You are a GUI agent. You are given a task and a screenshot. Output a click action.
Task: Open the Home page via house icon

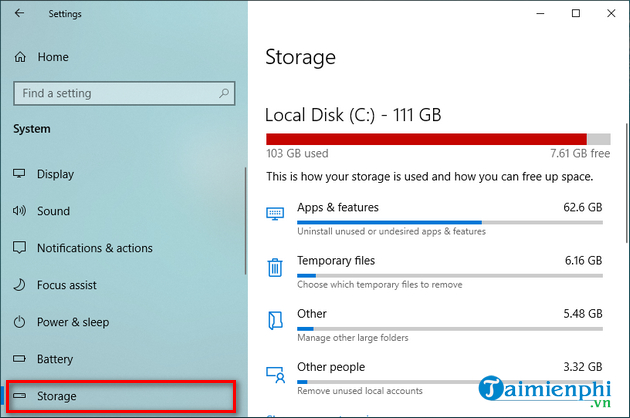[x=20, y=57]
